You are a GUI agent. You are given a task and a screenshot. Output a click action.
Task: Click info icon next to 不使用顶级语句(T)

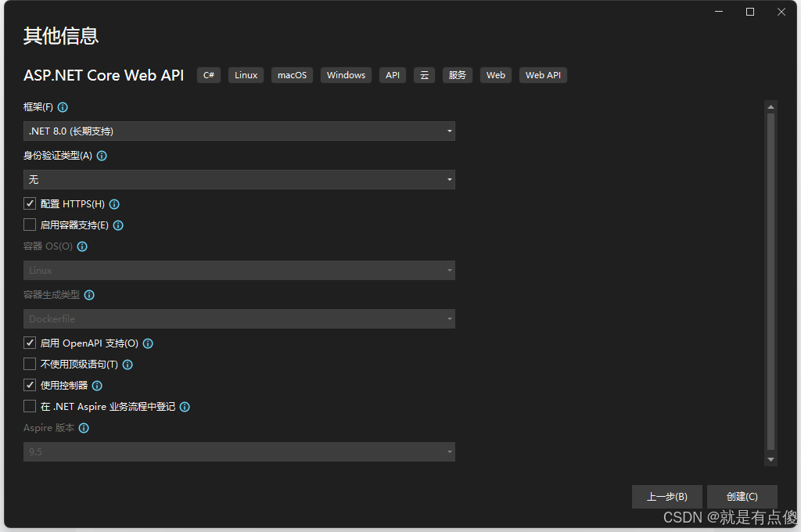[x=128, y=365]
